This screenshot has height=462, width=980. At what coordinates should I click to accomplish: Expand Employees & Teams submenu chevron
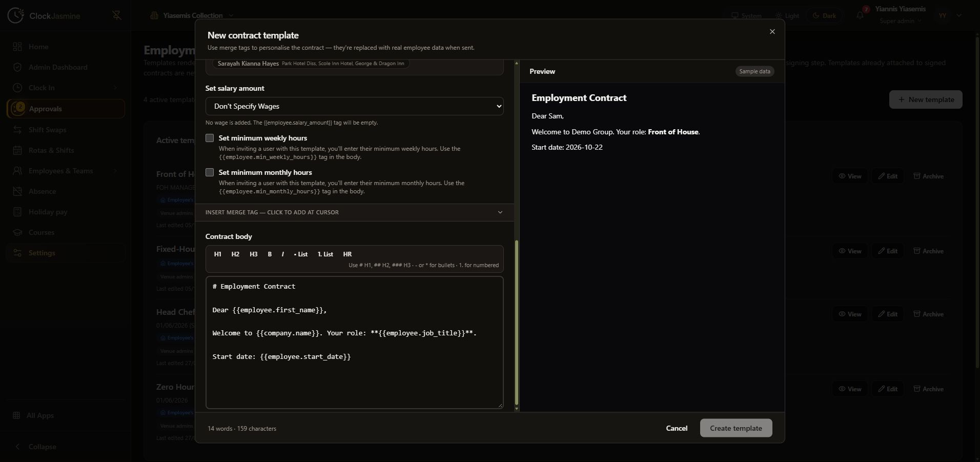coord(115,171)
